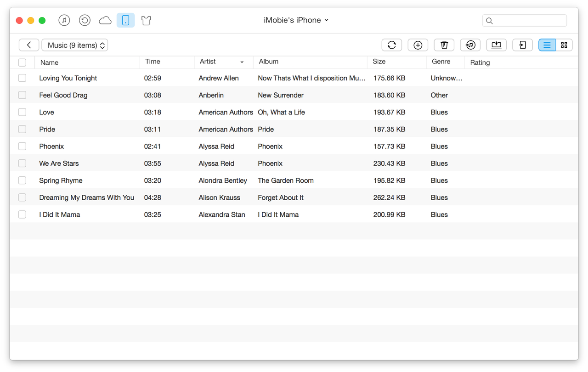Viewport: 588px width, 372px height.
Task: Select the song Loving You Tonight
Action: click(x=68, y=78)
